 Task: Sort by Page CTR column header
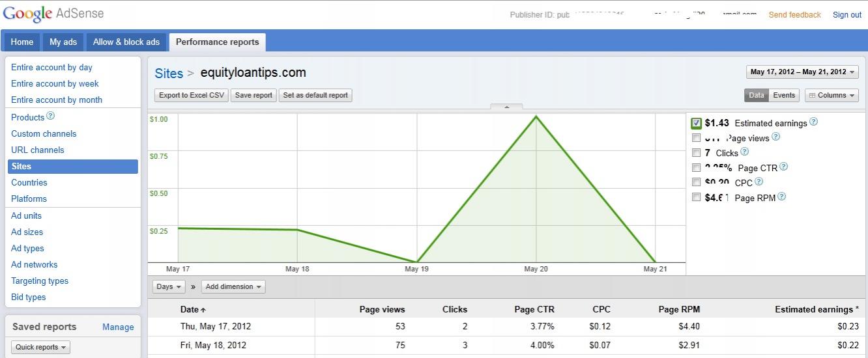[x=534, y=309]
